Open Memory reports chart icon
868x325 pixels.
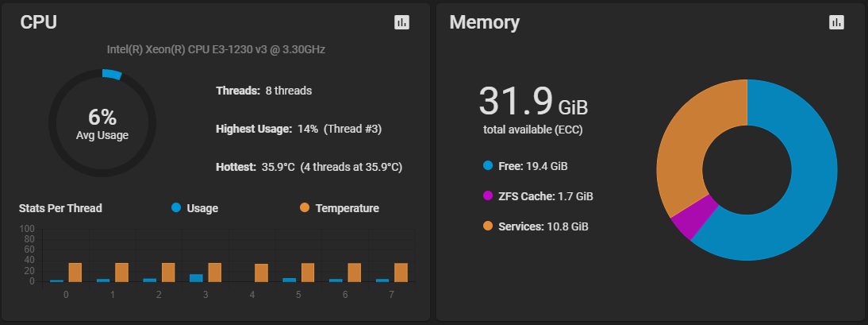[836, 22]
